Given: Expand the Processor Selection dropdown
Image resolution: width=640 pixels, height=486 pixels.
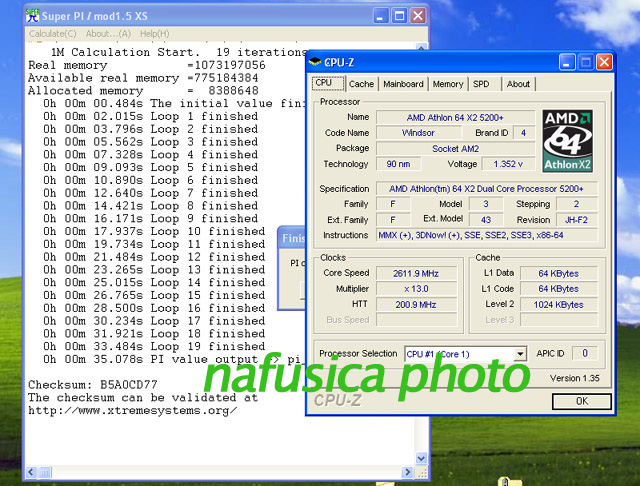Looking at the screenshot, I should tap(520, 354).
